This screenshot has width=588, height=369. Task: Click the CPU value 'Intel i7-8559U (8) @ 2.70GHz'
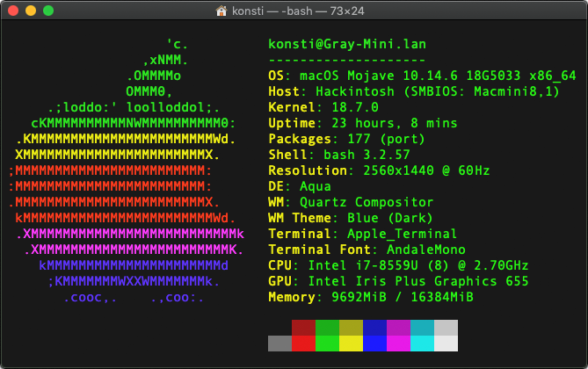[418, 265]
